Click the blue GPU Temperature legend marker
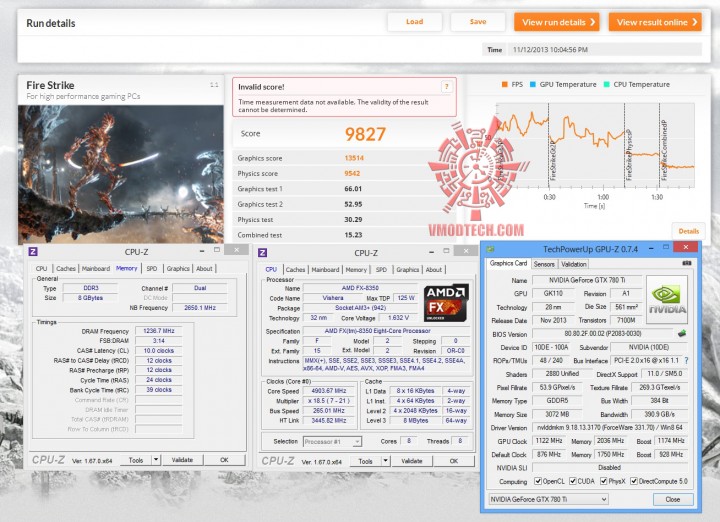This screenshot has height=522, width=720. (533, 84)
